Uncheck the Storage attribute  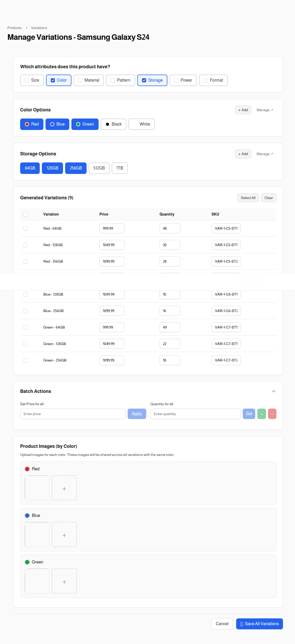[144, 80]
